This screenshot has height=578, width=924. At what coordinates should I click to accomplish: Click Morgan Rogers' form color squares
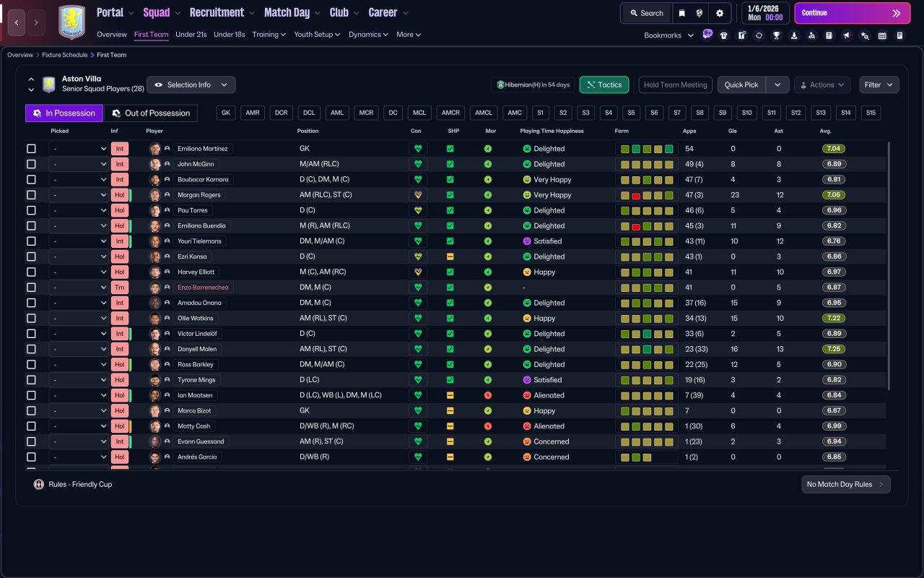tap(646, 195)
